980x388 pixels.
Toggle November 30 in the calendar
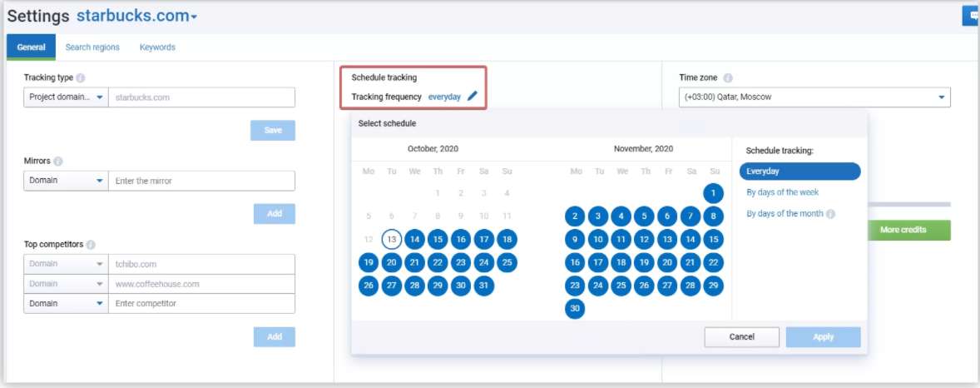[574, 309]
